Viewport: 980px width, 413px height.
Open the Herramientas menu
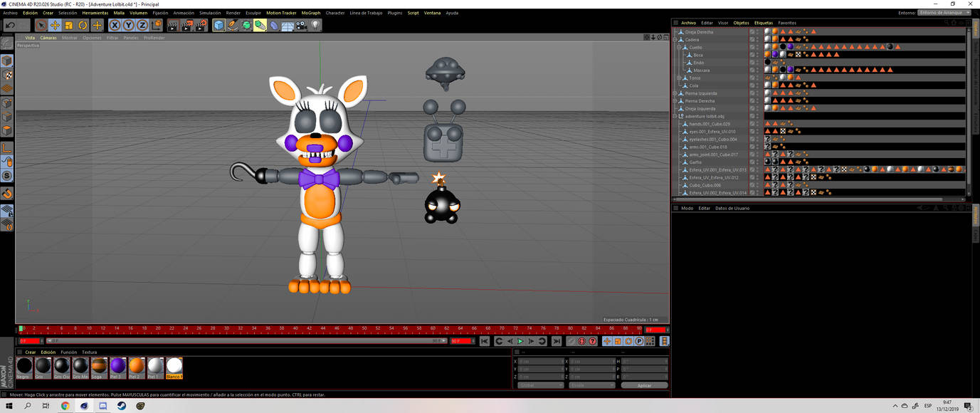pos(95,13)
